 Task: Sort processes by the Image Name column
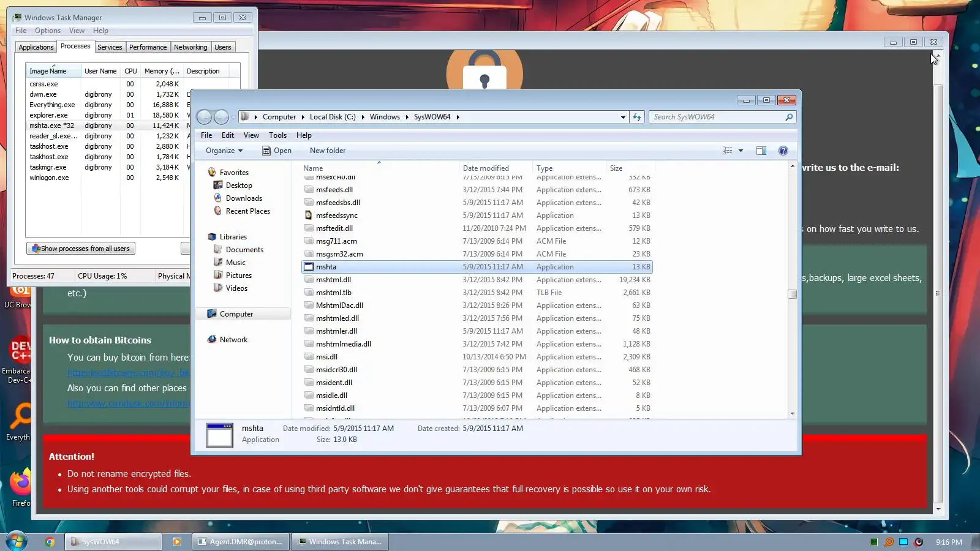click(x=53, y=71)
